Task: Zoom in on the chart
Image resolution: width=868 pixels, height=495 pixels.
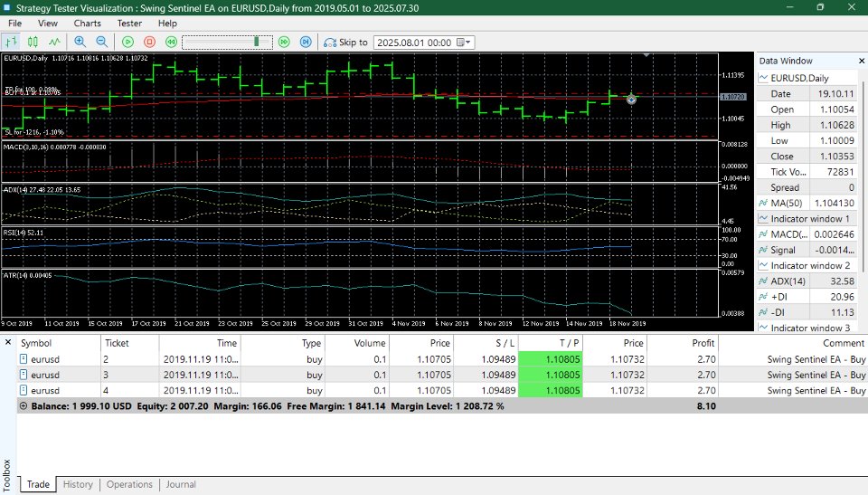Action: (80, 43)
